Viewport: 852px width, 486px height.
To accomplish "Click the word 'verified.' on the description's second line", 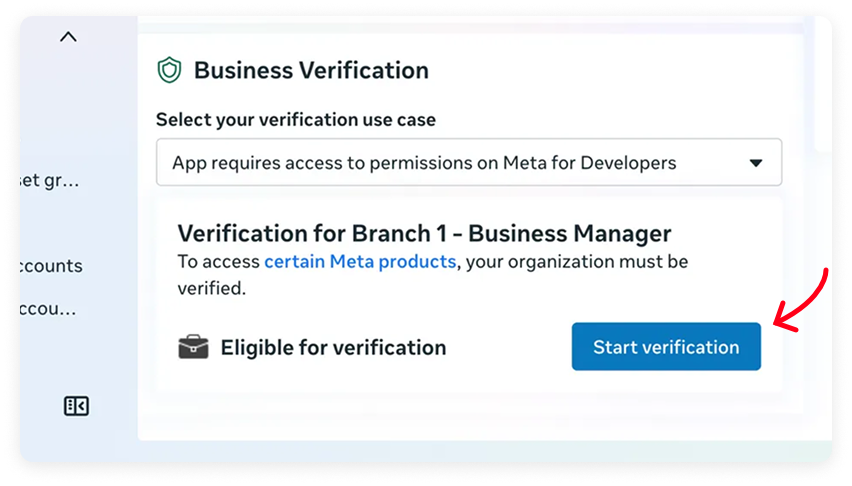I will 212,288.
